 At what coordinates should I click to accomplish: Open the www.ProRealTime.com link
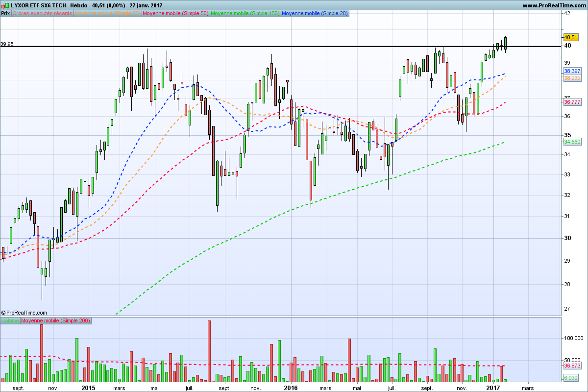point(554,5)
